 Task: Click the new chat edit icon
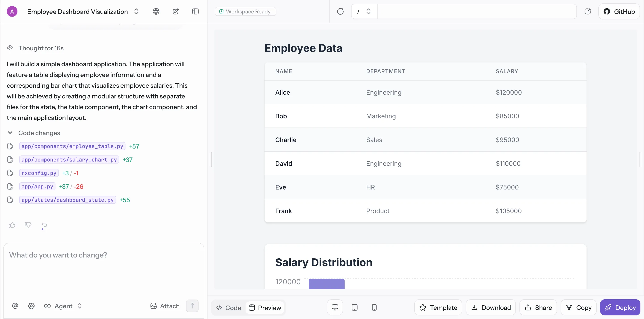(x=176, y=11)
